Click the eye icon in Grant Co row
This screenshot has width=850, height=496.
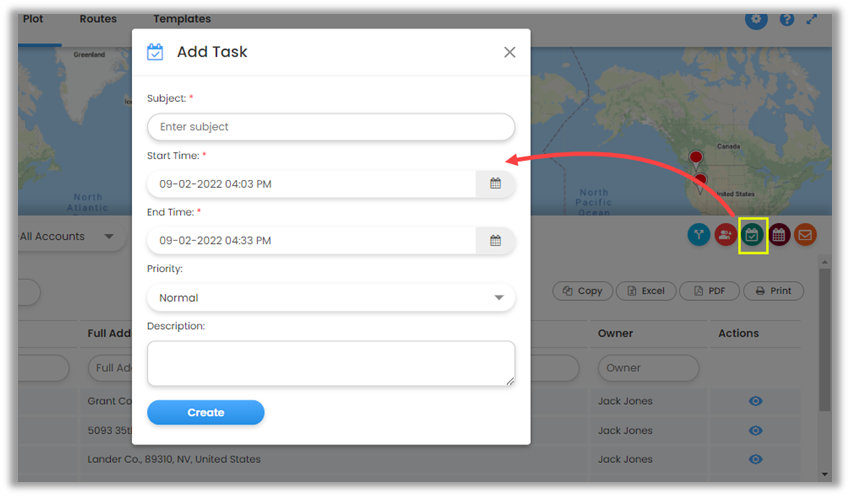coord(756,401)
